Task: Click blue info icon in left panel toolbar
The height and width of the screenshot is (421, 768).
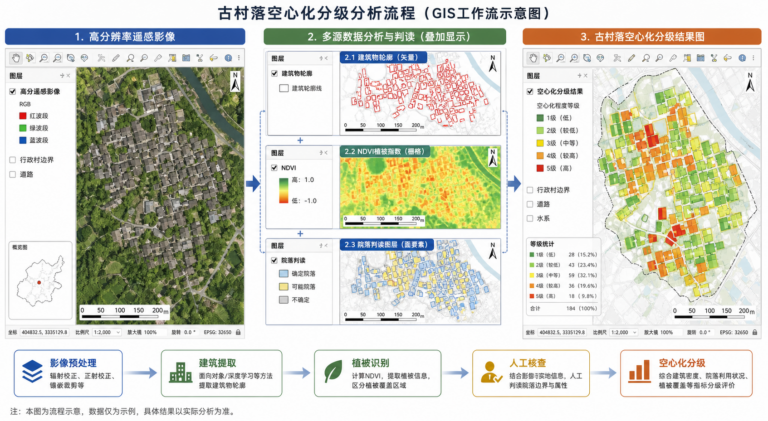Action: click(x=228, y=58)
